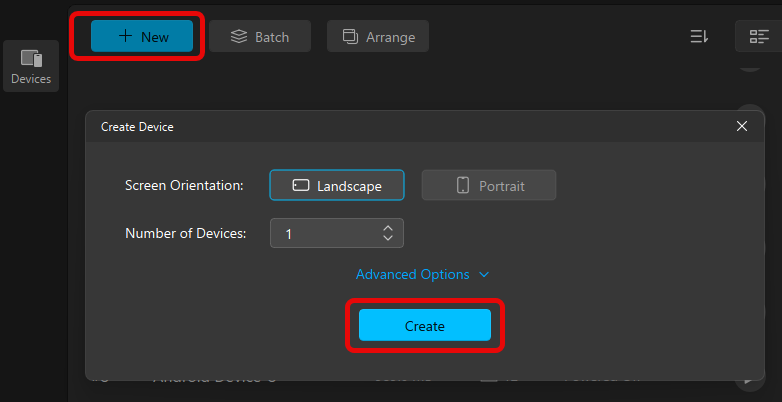The image size is (782, 402).
Task: Select Landscape screen orientation
Action: tap(337, 185)
